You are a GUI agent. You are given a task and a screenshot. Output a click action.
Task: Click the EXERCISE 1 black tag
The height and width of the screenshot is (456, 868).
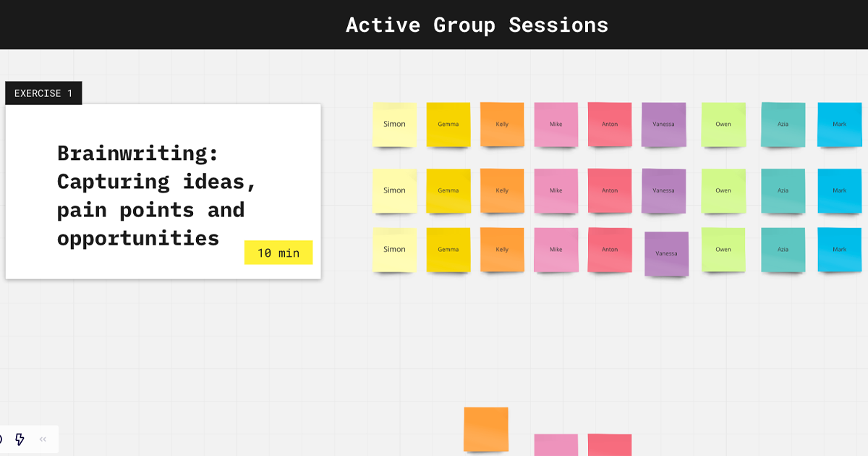point(43,93)
